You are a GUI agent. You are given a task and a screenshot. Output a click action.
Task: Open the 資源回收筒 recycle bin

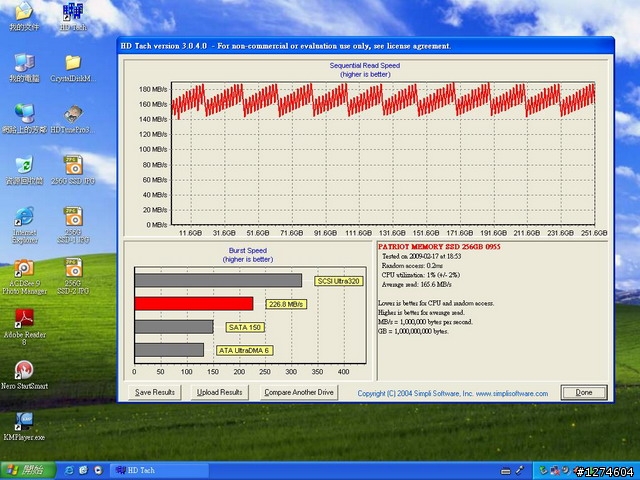tap(24, 170)
